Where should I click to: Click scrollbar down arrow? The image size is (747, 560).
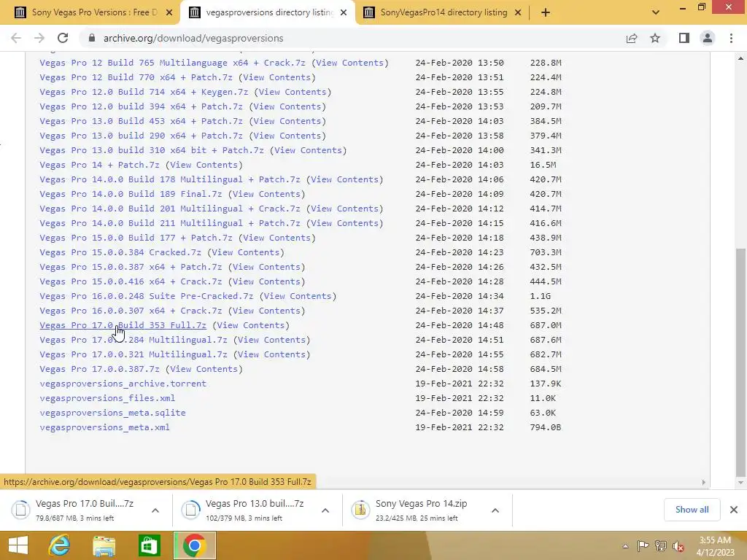click(x=740, y=483)
